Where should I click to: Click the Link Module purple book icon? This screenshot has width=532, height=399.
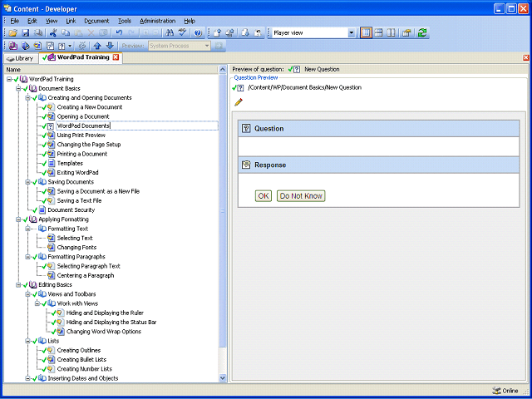(13, 46)
